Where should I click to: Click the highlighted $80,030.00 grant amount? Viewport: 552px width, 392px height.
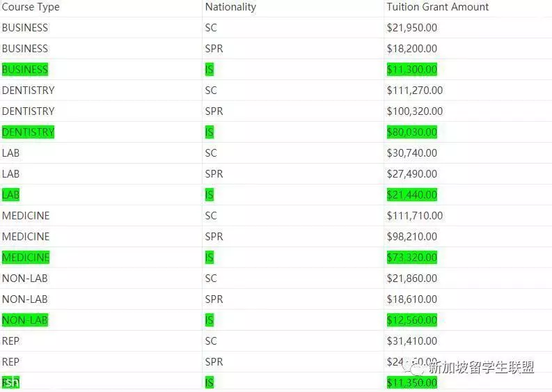[412, 132]
